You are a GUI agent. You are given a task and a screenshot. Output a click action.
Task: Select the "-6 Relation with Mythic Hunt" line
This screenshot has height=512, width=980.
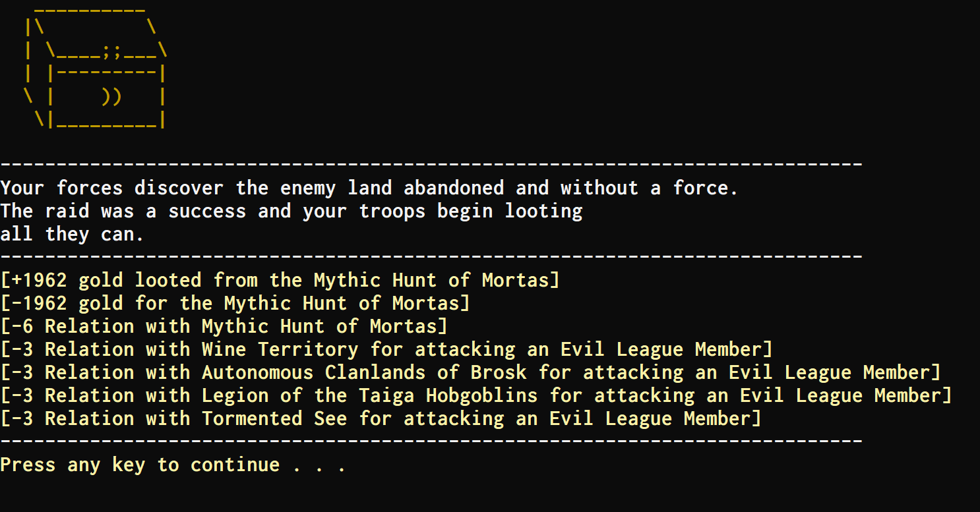pyautogui.click(x=224, y=326)
